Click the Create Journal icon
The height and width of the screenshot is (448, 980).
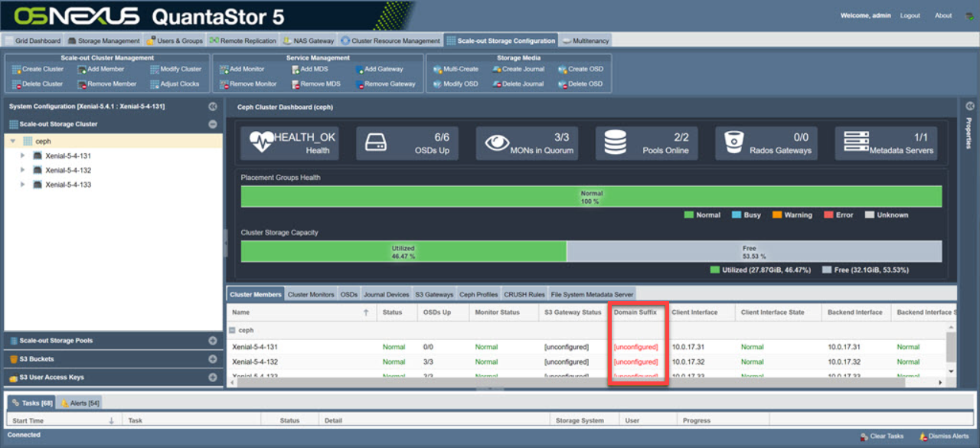[496, 69]
